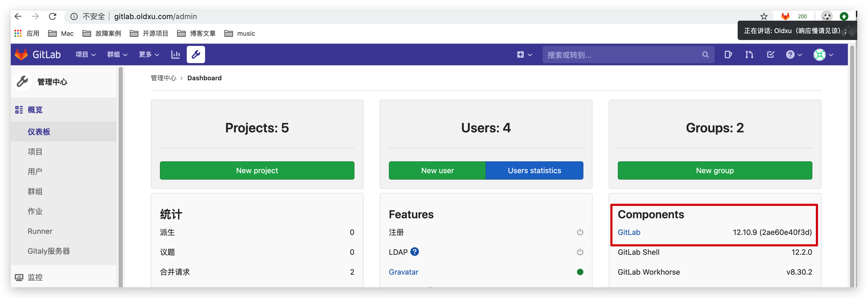Expand the help menu chevron

coord(799,55)
